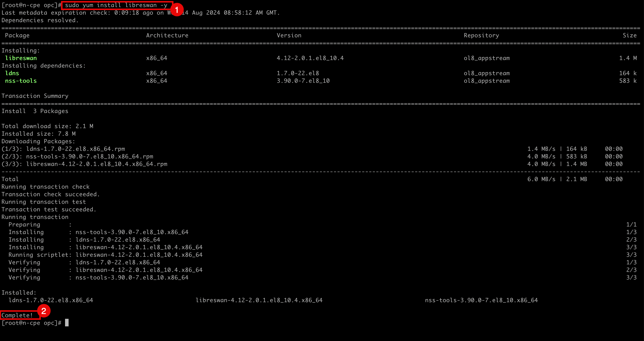The width and height of the screenshot is (644, 341).
Task: Click the highlighted yum install libreswan command
Action: pyautogui.click(x=116, y=5)
